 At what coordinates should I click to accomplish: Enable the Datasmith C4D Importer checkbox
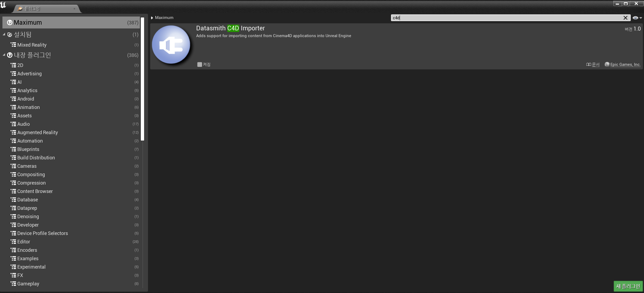200,65
